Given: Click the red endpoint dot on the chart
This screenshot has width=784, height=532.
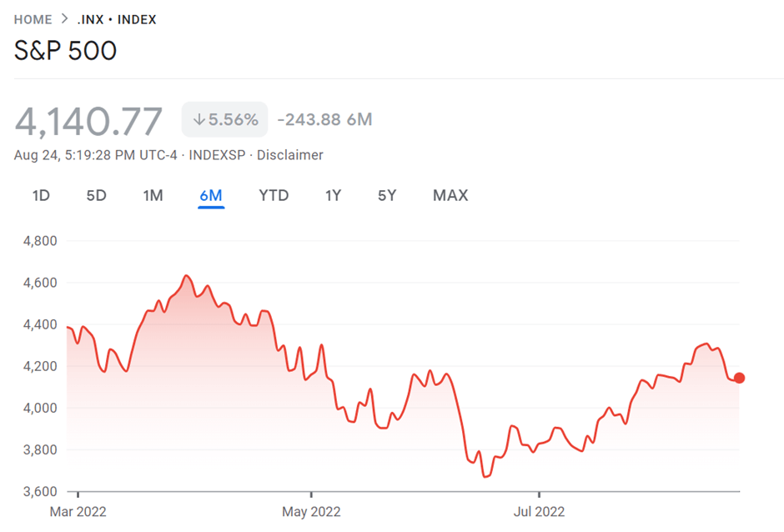Looking at the screenshot, I should coord(739,377).
